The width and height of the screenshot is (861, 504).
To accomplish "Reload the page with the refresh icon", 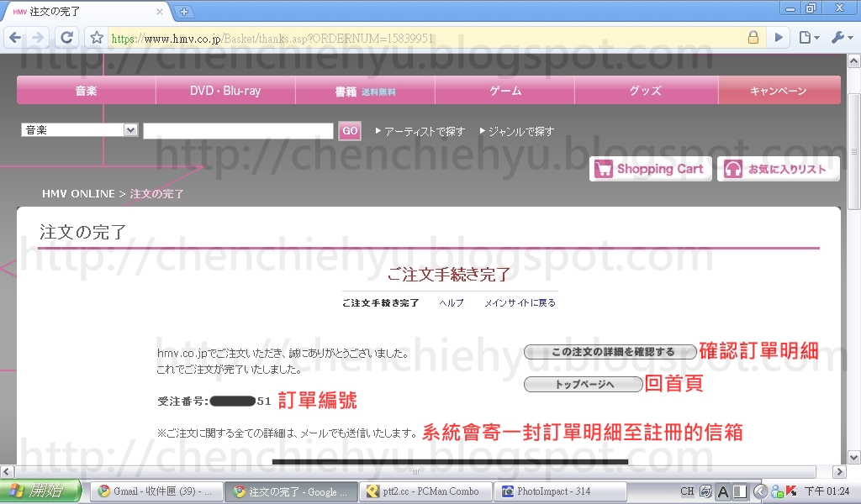I will pyautogui.click(x=67, y=37).
